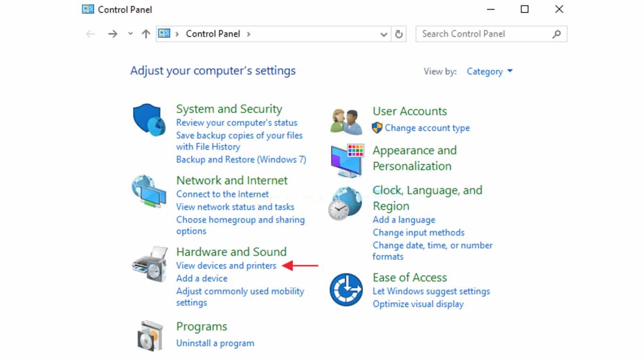This screenshot has width=644, height=362.
Task: Open Backup and Restore (Windows 7)
Action: pos(241,159)
